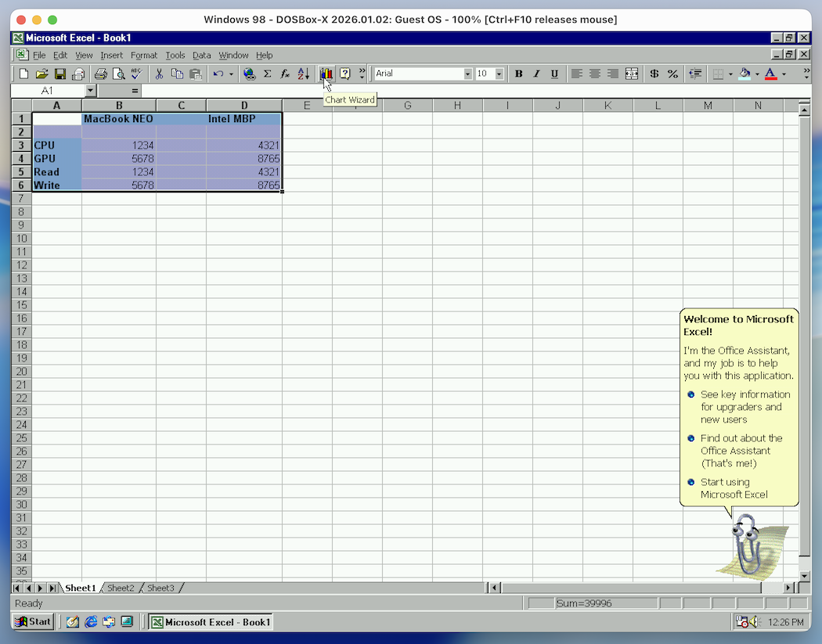Viewport: 822px width, 644px height.
Task: Apply Borders using borders icon
Action: 718,74
